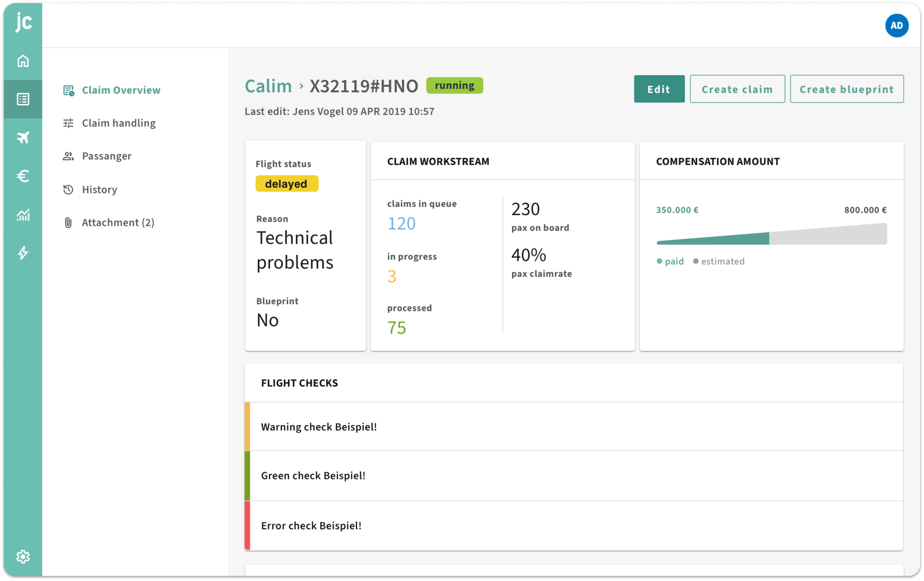The width and height of the screenshot is (924, 581).
Task: Select Claim Overview menu item
Action: click(x=120, y=90)
